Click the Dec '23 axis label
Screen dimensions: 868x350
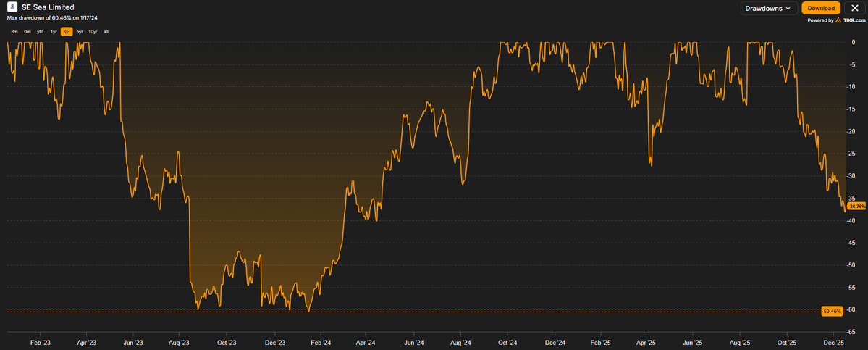point(274,344)
